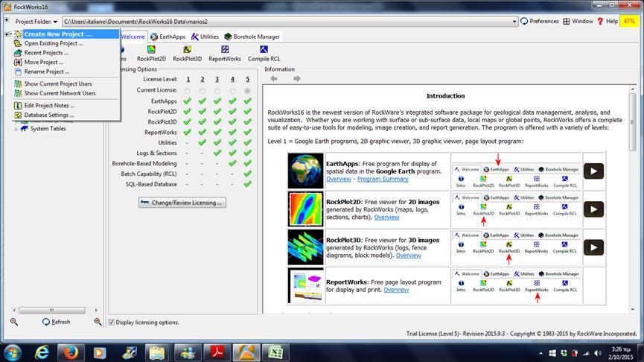Open Recent Projects menu entry

66,53
